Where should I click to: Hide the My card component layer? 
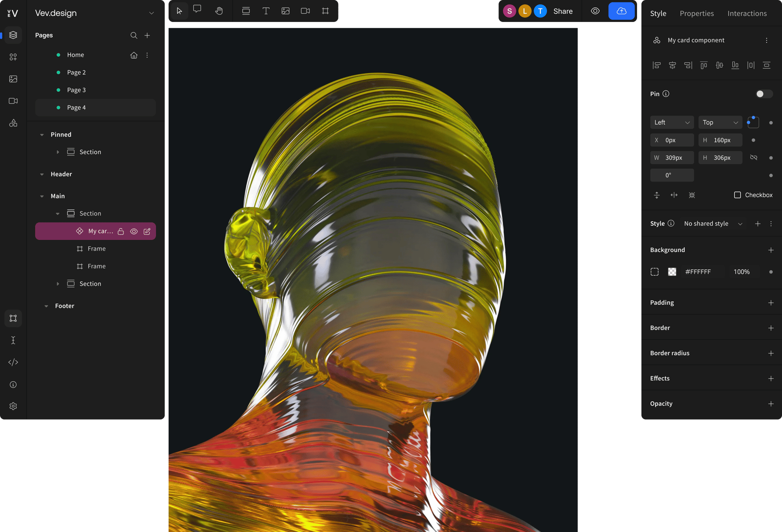134,231
